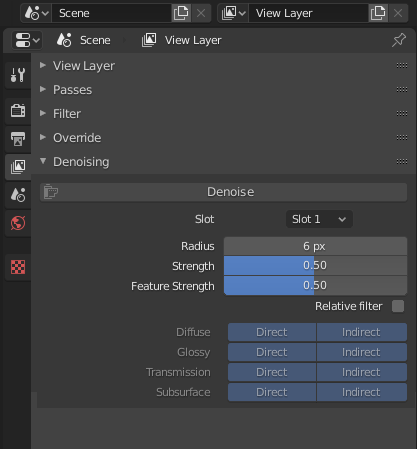The height and width of the screenshot is (449, 417).
Task: Toggle Subsurface Direct denoising
Action: click(272, 392)
